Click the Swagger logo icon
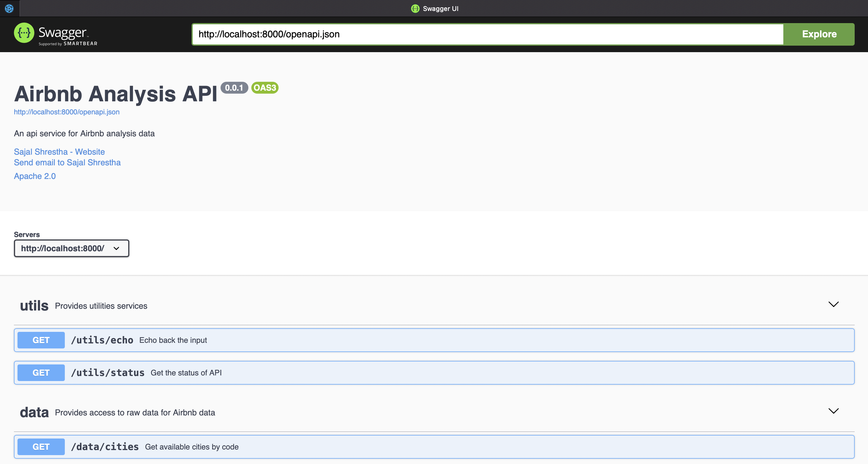Image resolution: width=868 pixels, height=464 pixels. coord(24,33)
